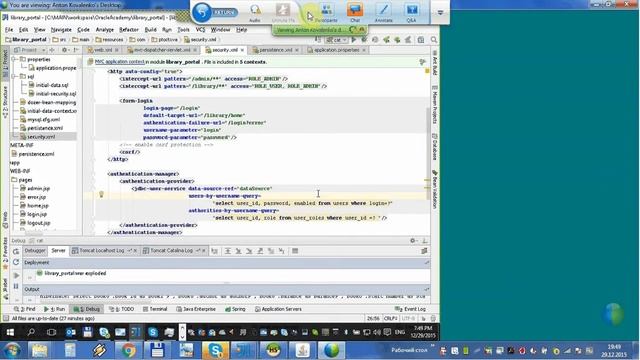Select mysql-cfg.xml in the project tree
This screenshot has width=640, height=360.
(43, 120)
